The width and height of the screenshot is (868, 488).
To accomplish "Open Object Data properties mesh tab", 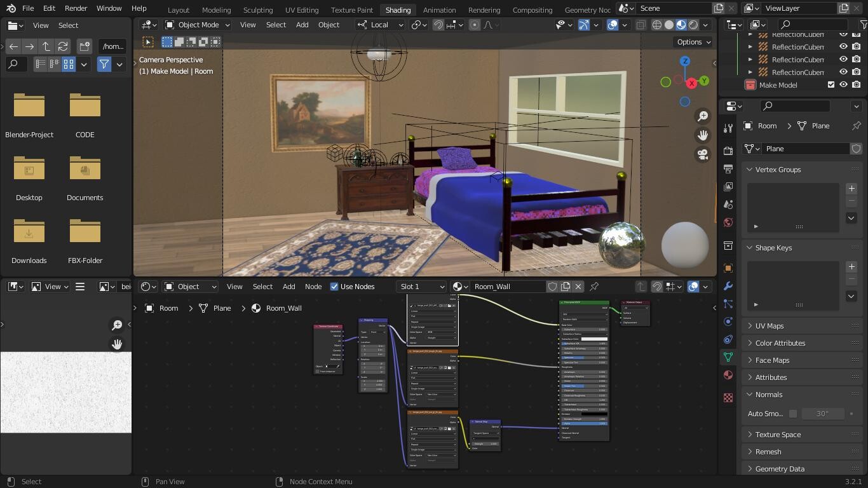I will (728, 357).
